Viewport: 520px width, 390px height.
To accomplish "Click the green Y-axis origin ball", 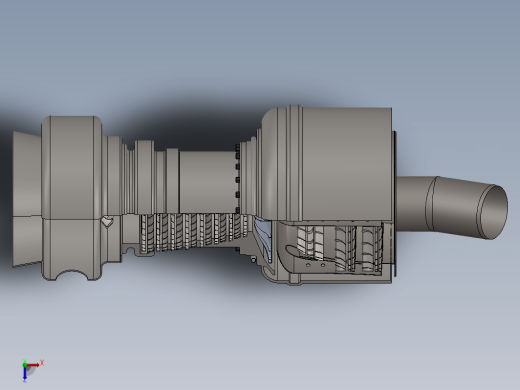I will click(x=25, y=365).
